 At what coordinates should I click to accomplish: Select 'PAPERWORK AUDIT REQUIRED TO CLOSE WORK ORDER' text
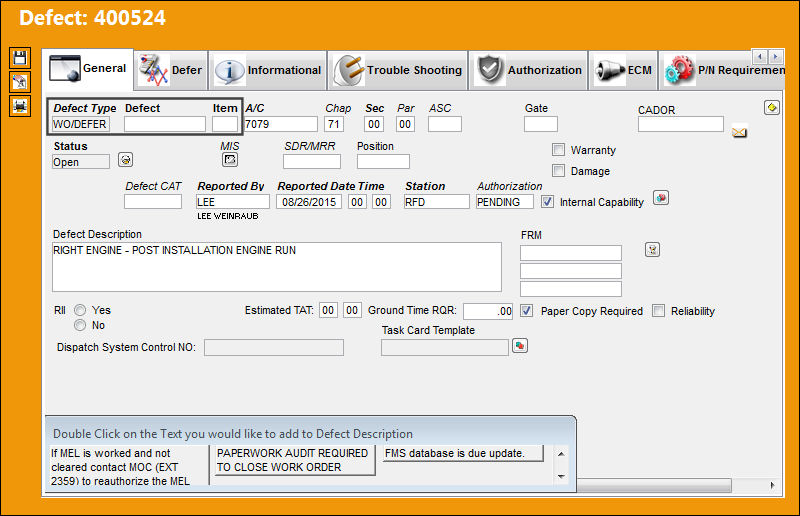point(293,460)
